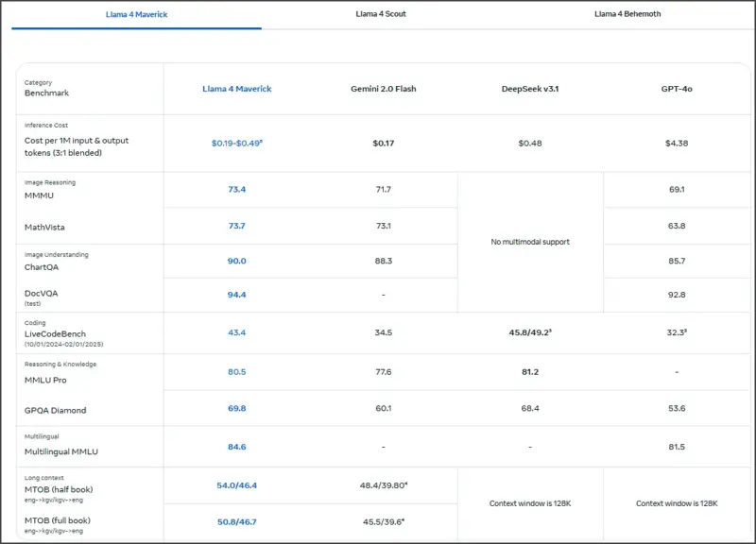Select GPT-4o's MMMU score 69.1
This screenshot has width=756, height=544.
(x=677, y=190)
